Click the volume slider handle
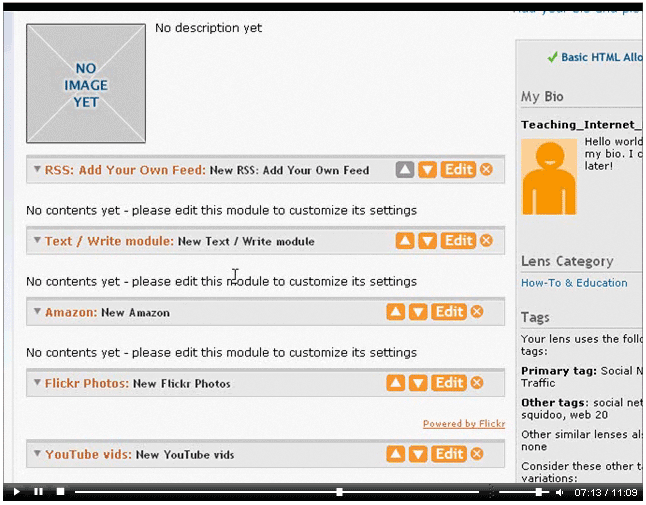This screenshot has height=505, width=646. point(538,492)
